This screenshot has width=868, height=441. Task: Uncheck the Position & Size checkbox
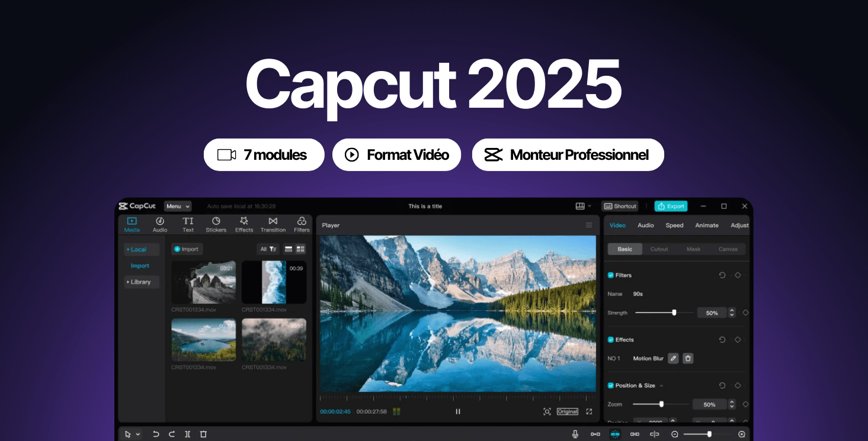point(611,385)
